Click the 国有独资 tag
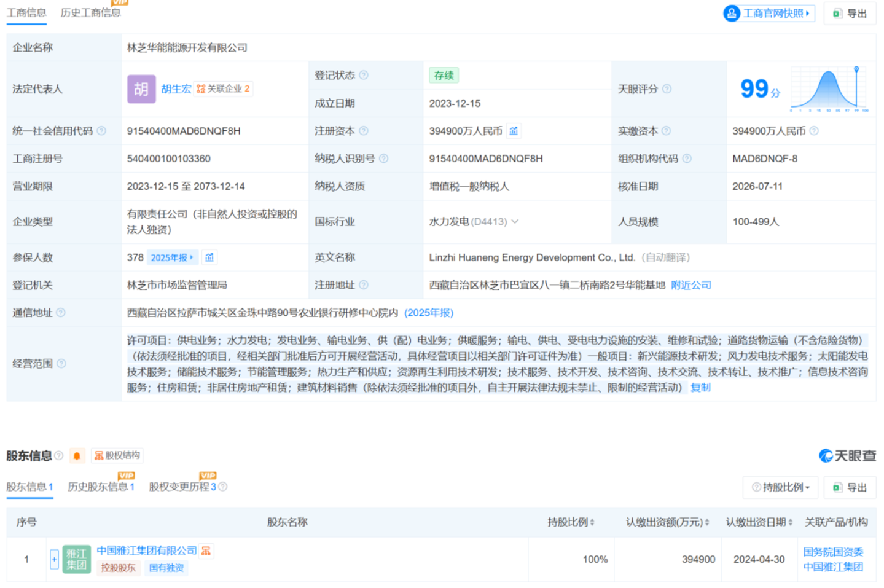 [x=166, y=568]
